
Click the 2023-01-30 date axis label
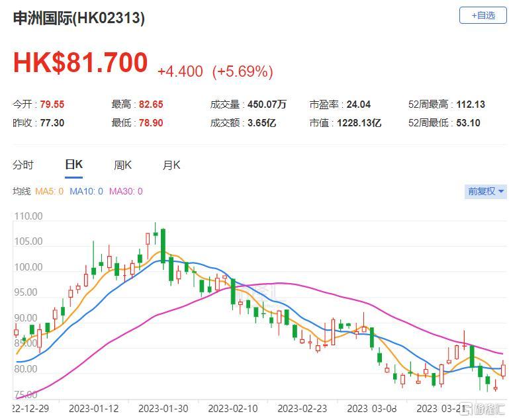[163, 409]
